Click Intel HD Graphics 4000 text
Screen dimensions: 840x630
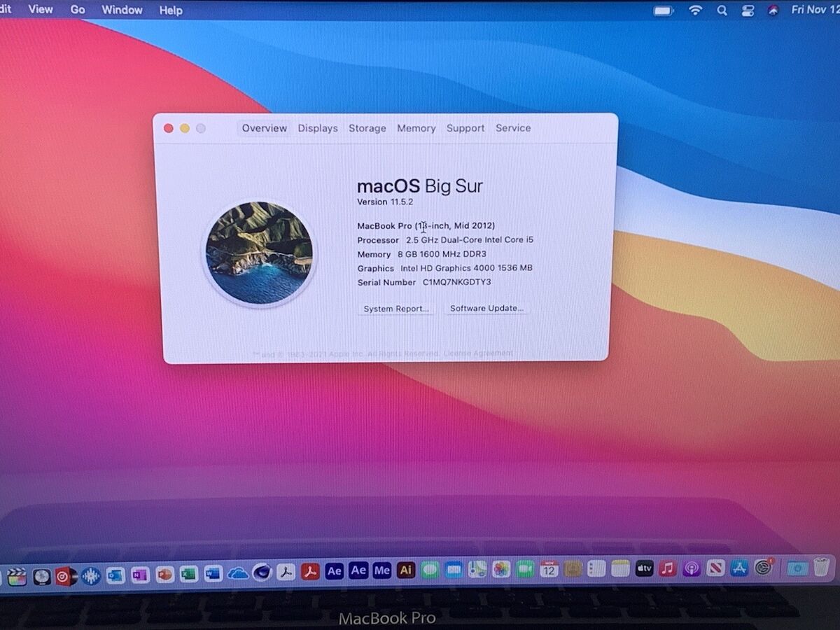[466, 268]
